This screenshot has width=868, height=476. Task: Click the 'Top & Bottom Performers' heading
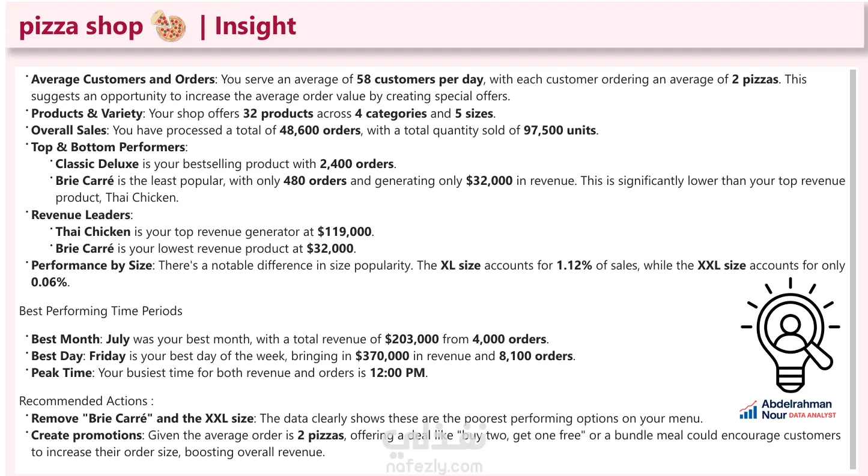(108, 147)
